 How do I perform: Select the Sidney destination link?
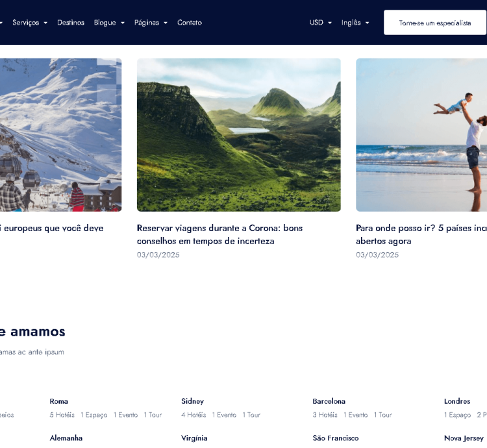pos(192,401)
